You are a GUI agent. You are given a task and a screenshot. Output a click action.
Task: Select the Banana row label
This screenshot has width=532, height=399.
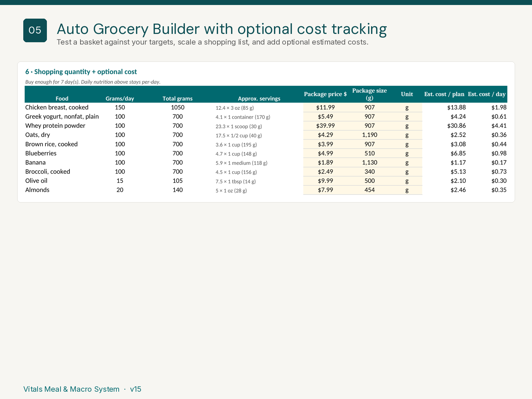(x=36, y=163)
